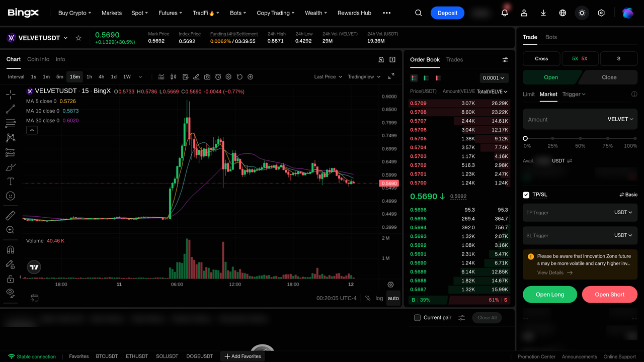
Task: Select the crosshair cursor tool
Action: pyautogui.click(x=10, y=95)
